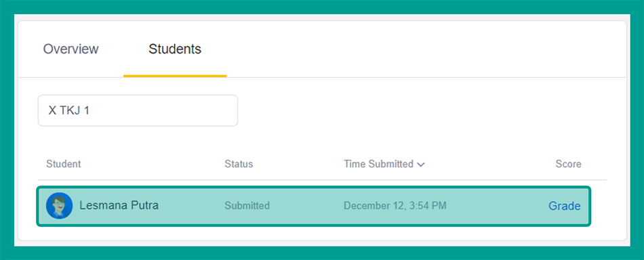Click the Submitted status of Lesmana Putra
The image size is (644, 260).
pyautogui.click(x=247, y=205)
